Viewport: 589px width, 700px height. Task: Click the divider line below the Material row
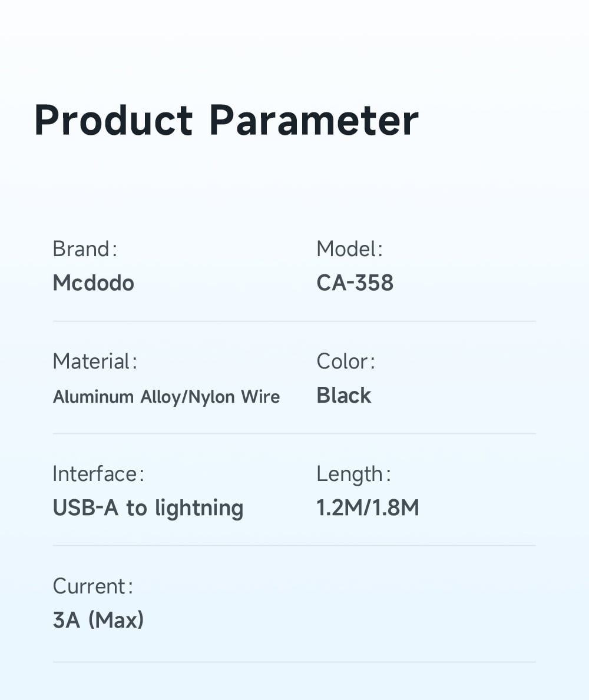294,434
